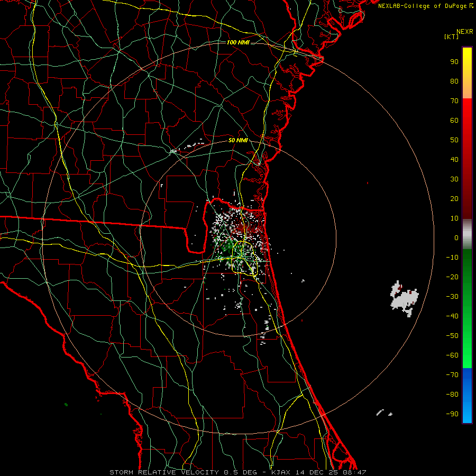Click the STORM RELATIVE VELOCITY caption at bottom

coord(238,472)
